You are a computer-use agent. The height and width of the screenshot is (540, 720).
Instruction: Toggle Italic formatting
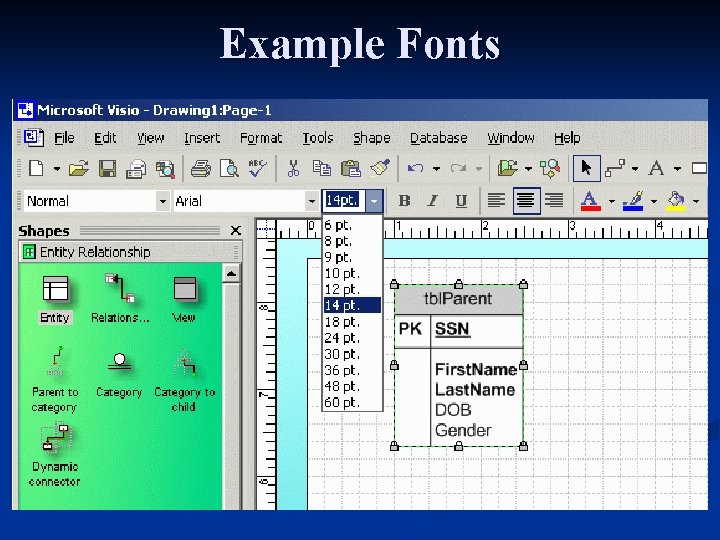(433, 201)
